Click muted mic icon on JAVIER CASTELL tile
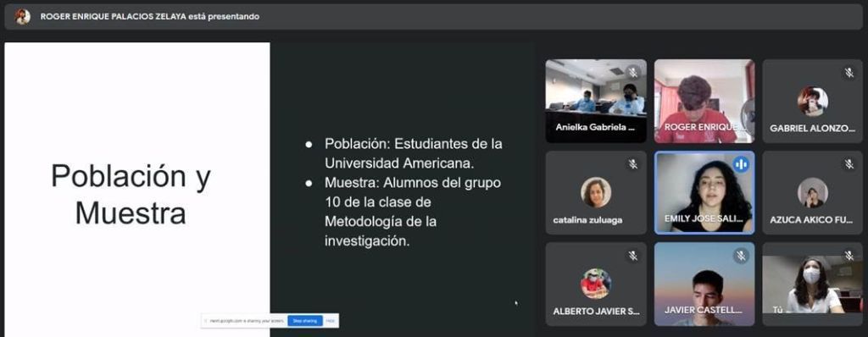Viewport: 868px width, 337px height. (x=741, y=255)
